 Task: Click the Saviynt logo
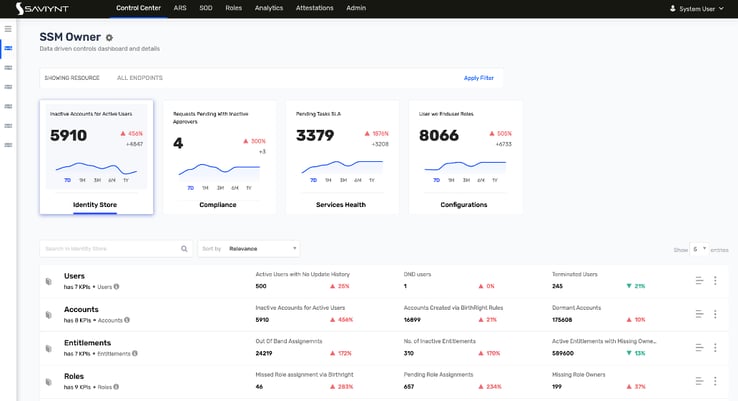click(x=42, y=8)
